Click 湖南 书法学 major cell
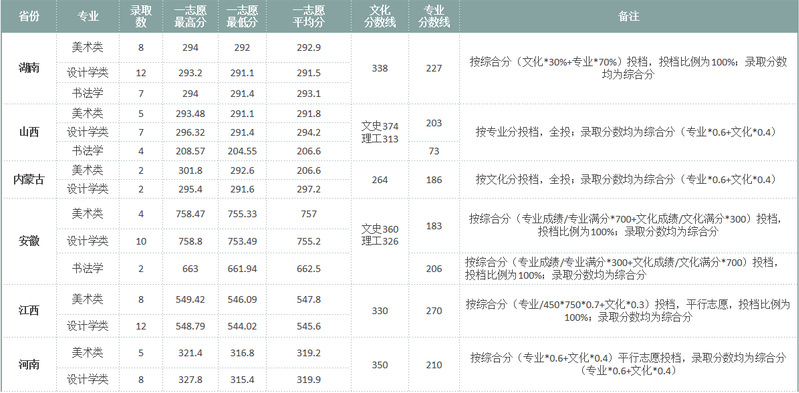 tap(88, 93)
